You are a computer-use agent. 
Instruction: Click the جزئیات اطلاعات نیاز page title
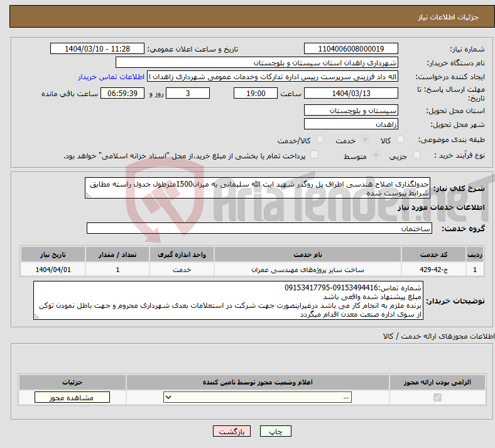[x=448, y=17]
